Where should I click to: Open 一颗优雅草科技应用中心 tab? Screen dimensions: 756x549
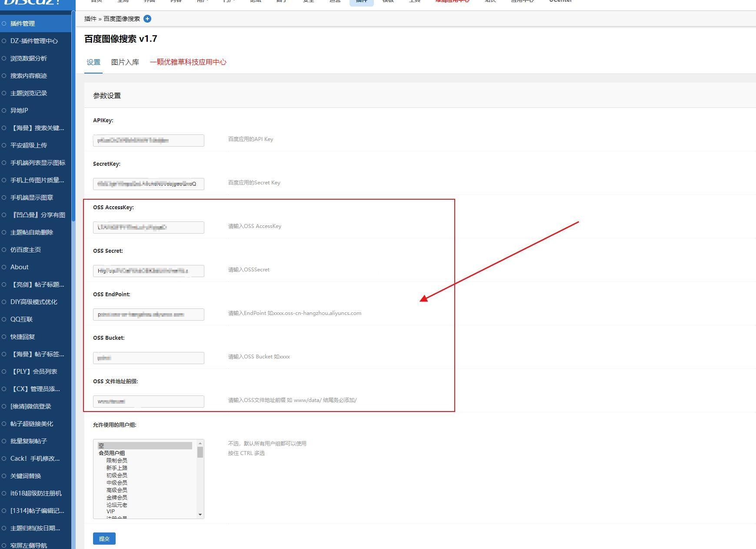[x=188, y=62]
